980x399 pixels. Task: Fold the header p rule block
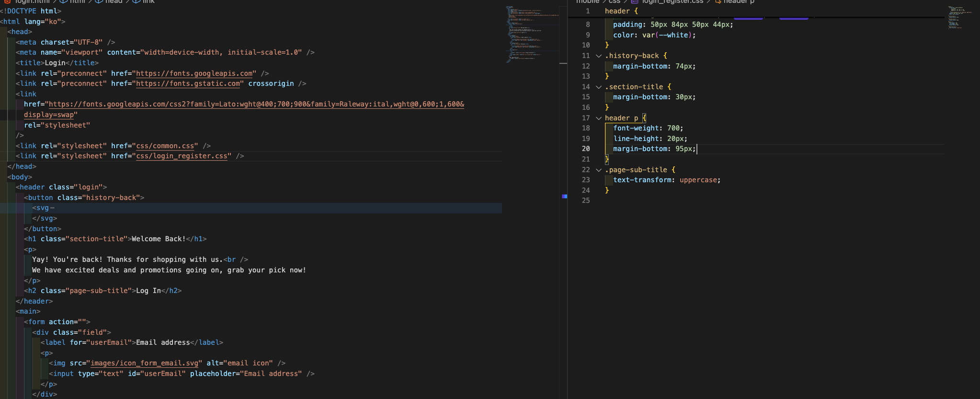598,118
